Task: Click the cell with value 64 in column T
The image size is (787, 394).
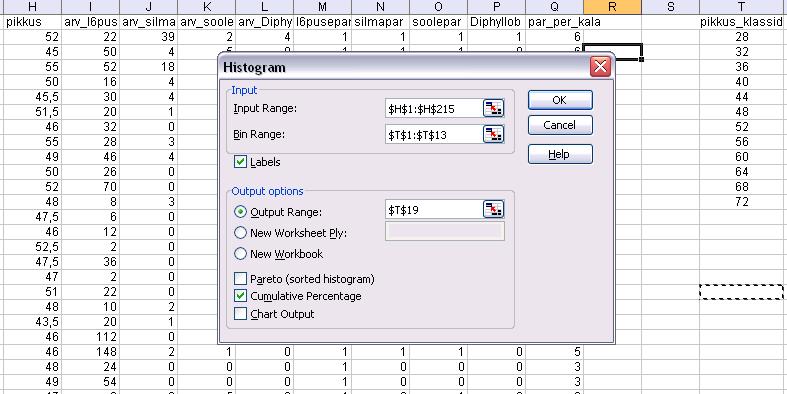Action: pos(741,172)
